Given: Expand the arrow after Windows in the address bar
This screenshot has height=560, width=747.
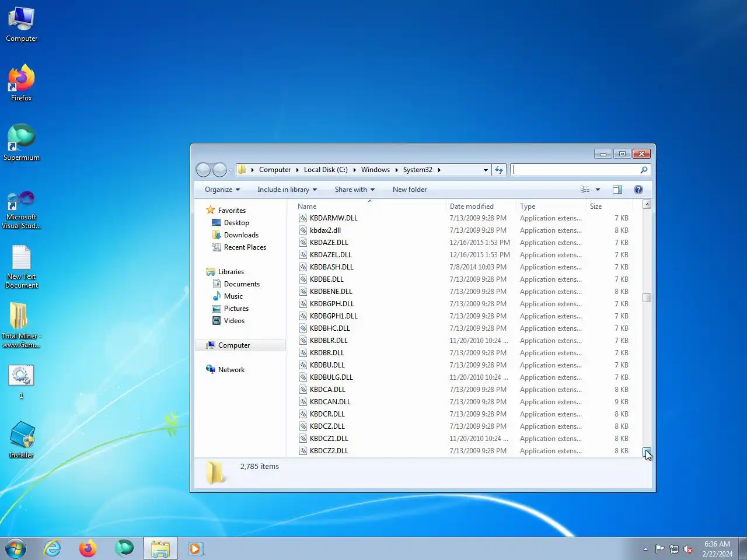Looking at the screenshot, I should click(x=397, y=170).
